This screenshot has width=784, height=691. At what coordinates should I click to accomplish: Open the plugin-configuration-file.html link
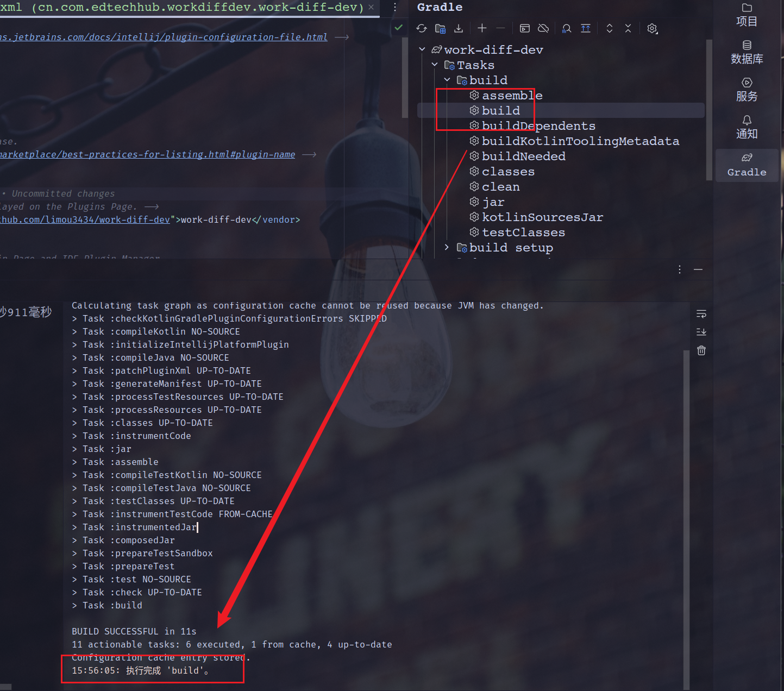[163, 37]
